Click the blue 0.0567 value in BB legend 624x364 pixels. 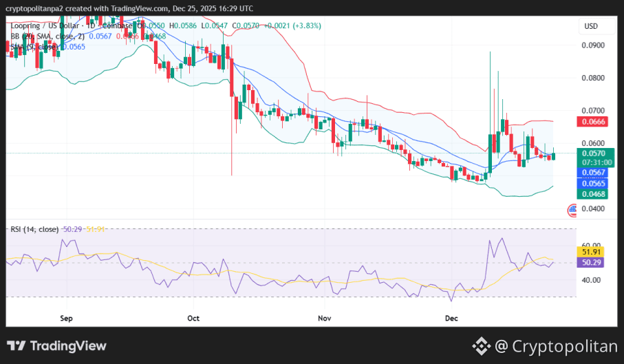[x=100, y=36]
